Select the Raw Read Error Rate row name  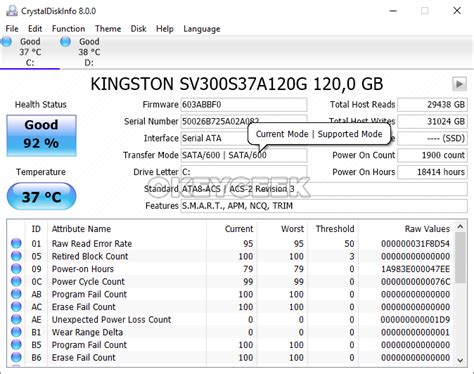(92, 244)
